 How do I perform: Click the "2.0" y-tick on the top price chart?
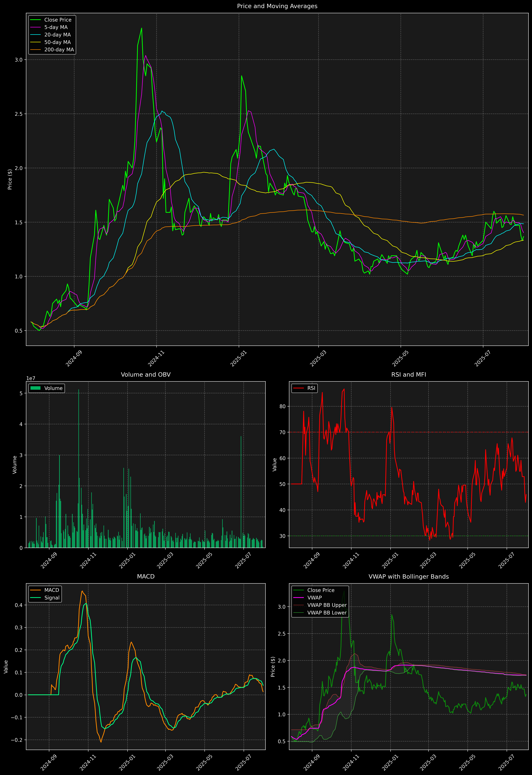pyautogui.click(x=19, y=168)
